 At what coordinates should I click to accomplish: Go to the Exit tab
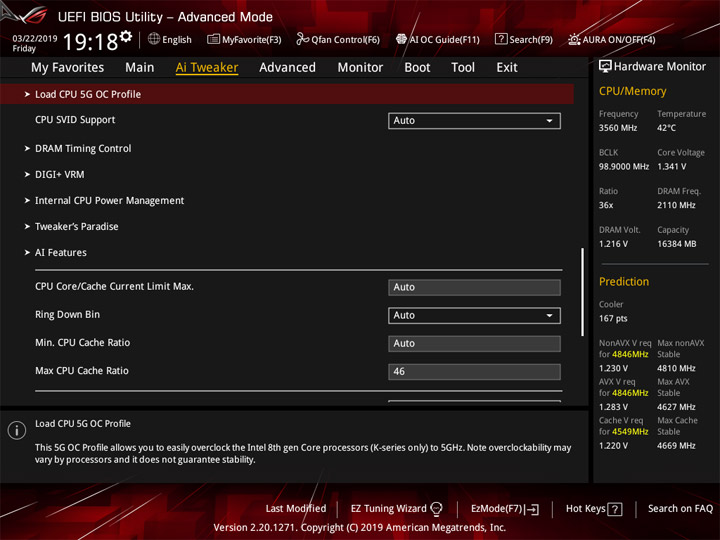(506, 68)
